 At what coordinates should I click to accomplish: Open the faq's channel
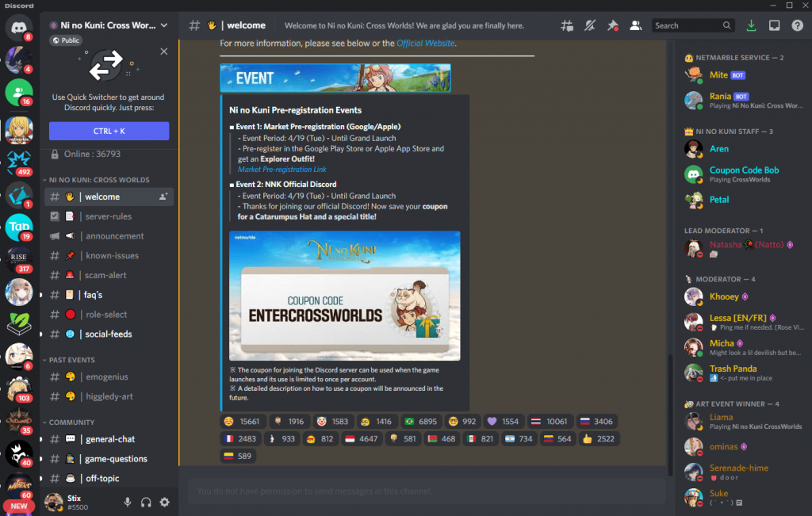click(x=109, y=295)
